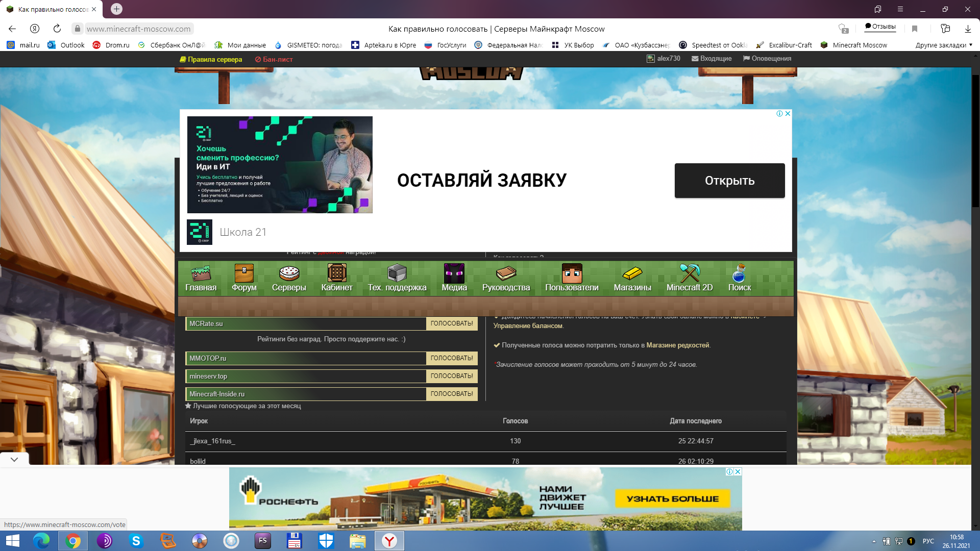Click Магазине редкостей link
Screen dimensions: 980x551
(677, 345)
